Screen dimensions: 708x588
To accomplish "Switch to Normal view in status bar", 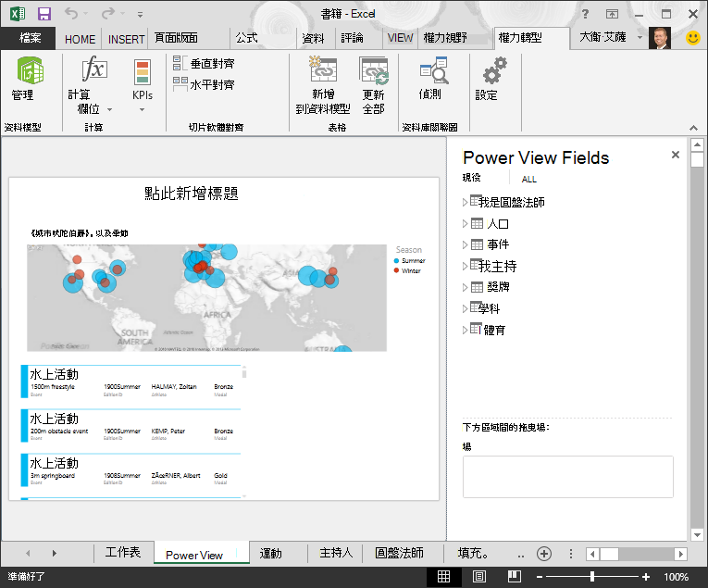I will click(x=444, y=577).
